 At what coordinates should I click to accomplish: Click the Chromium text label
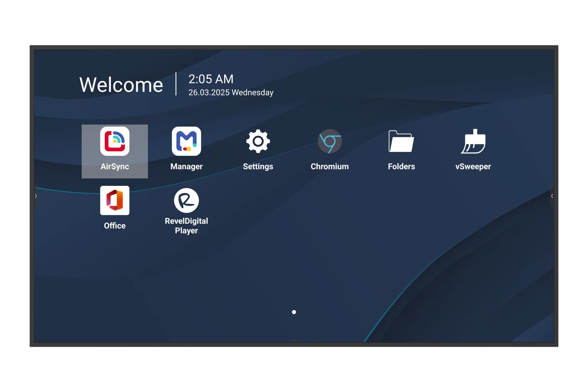tap(330, 166)
